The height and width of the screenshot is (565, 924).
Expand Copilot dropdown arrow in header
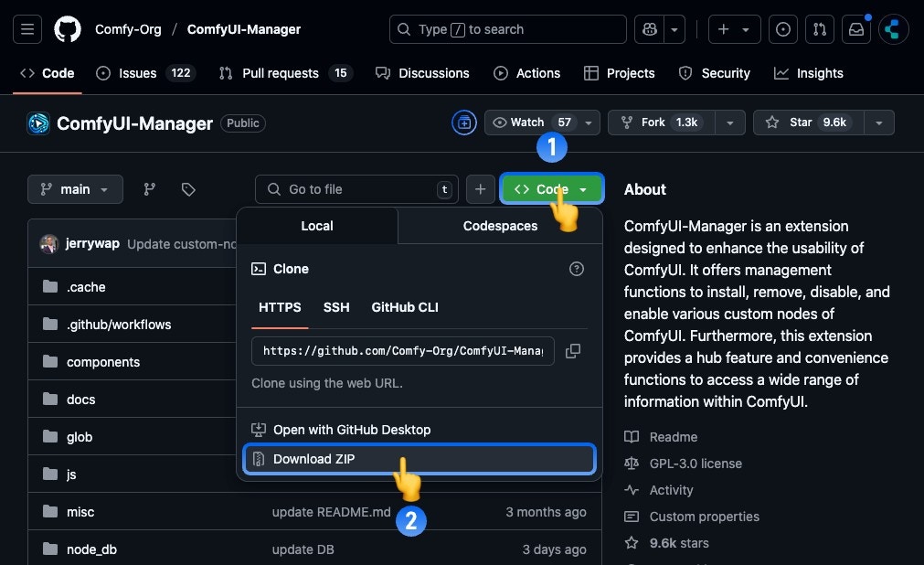[x=674, y=29]
